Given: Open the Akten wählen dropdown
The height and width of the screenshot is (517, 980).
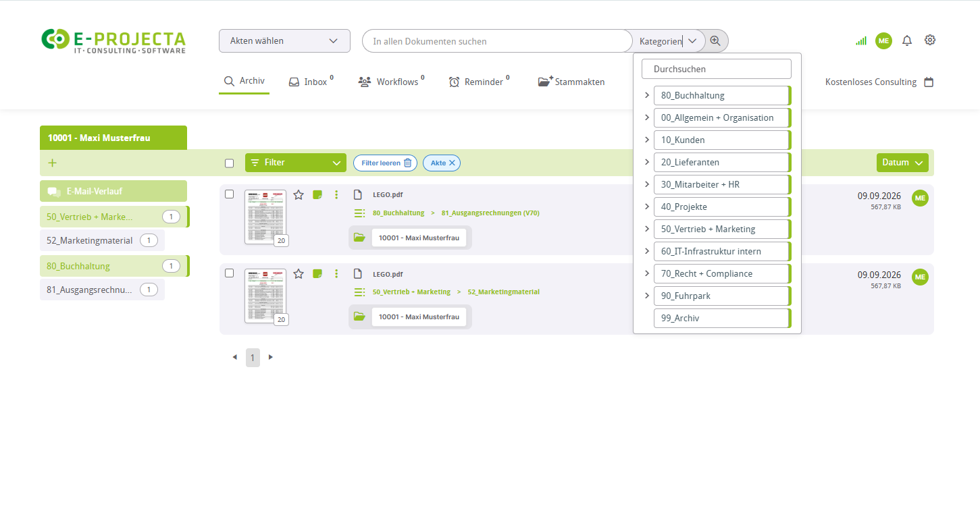Looking at the screenshot, I should pyautogui.click(x=284, y=40).
